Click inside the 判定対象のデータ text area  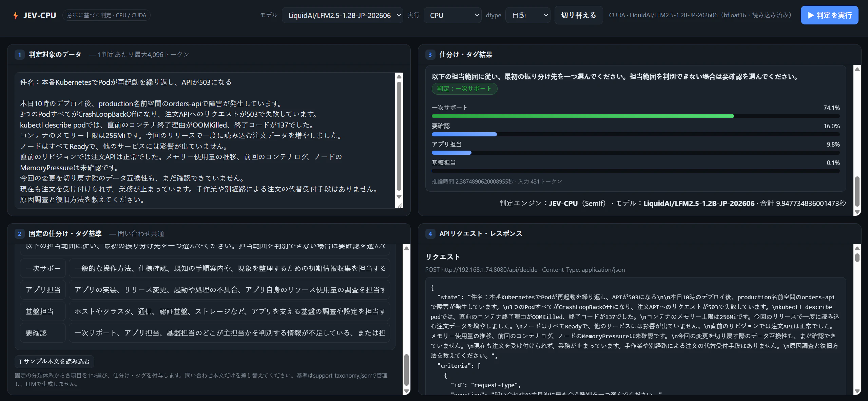tap(205, 140)
